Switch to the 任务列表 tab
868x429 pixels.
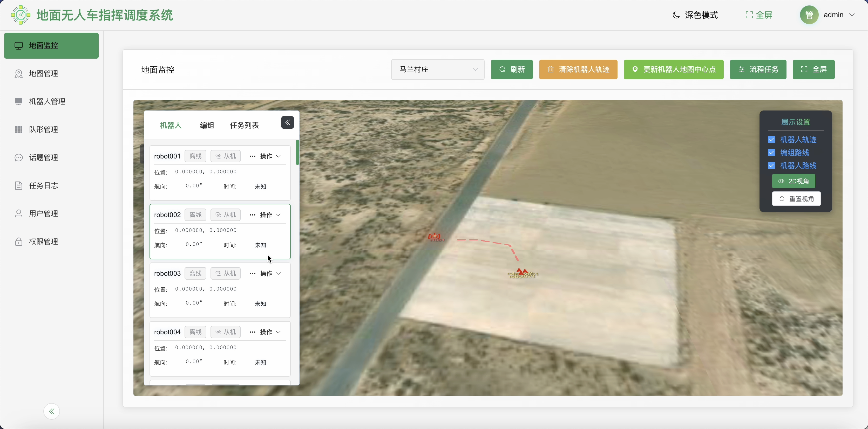point(244,125)
